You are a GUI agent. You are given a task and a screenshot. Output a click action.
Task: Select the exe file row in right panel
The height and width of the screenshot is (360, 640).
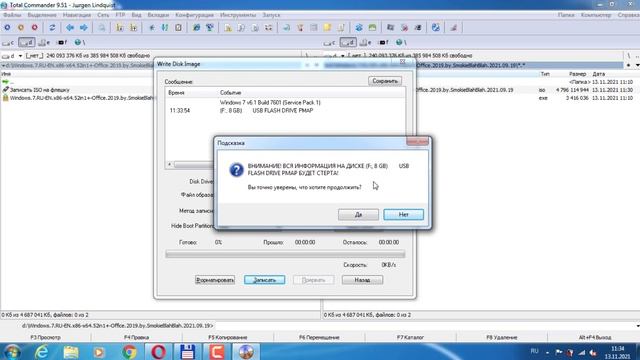526,98
